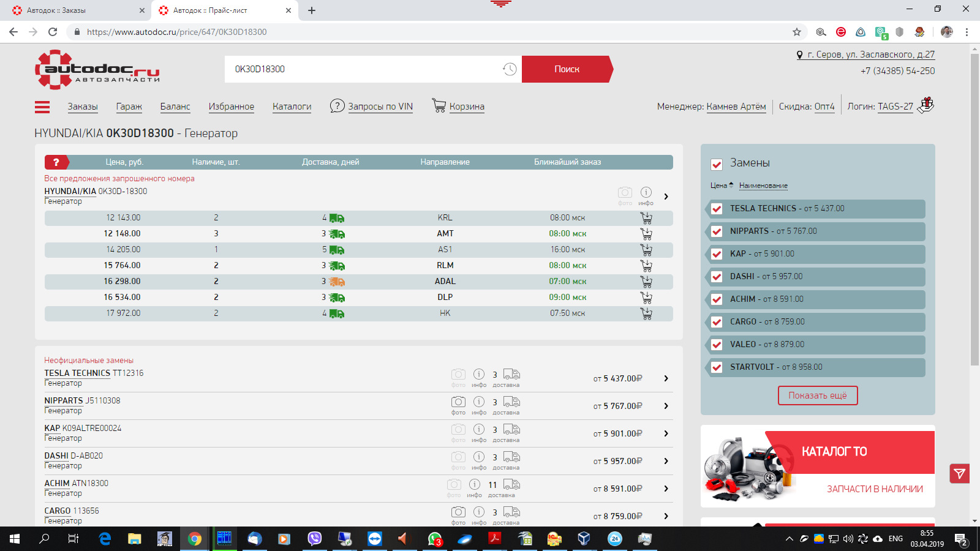Viewport: 980px width, 551px height.
Task: Open the Заказы menu item
Action: [83, 107]
